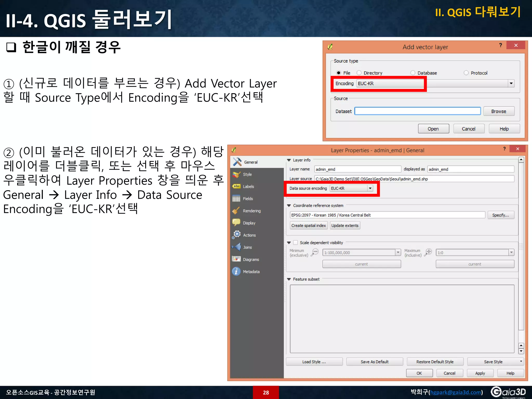Image resolution: width=532 pixels, height=399 pixels.
Task: Click the scroll up arrow in Layer Properties
Action: coord(521,160)
